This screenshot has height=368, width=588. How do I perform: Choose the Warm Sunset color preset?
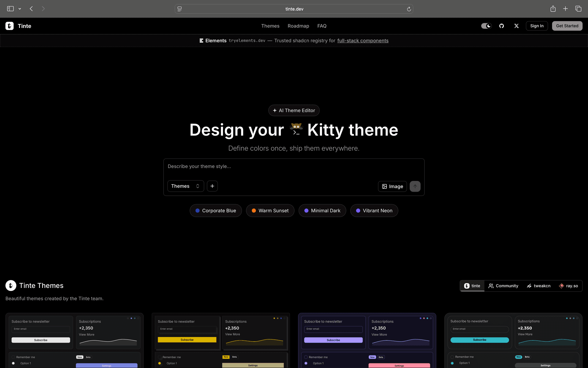(x=270, y=211)
